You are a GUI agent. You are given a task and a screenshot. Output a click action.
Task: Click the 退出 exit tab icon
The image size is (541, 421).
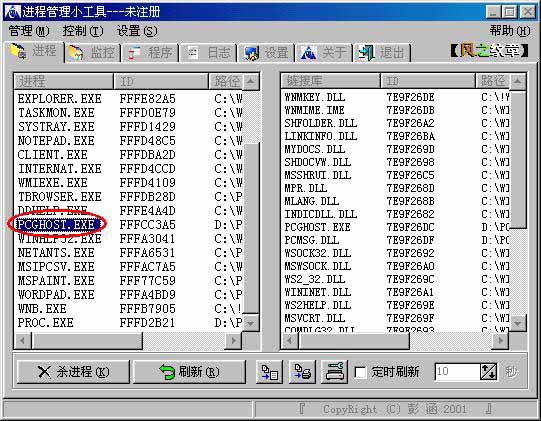[366, 53]
